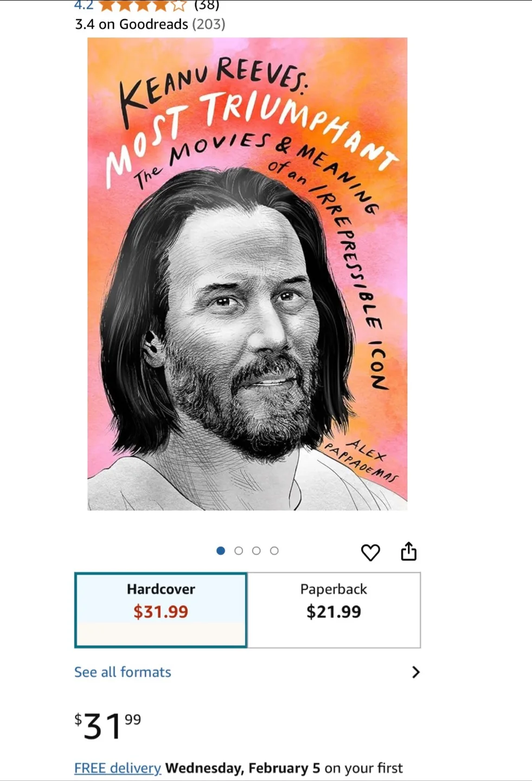Expand See all formats
This screenshot has width=532, height=781.
click(x=122, y=672)
